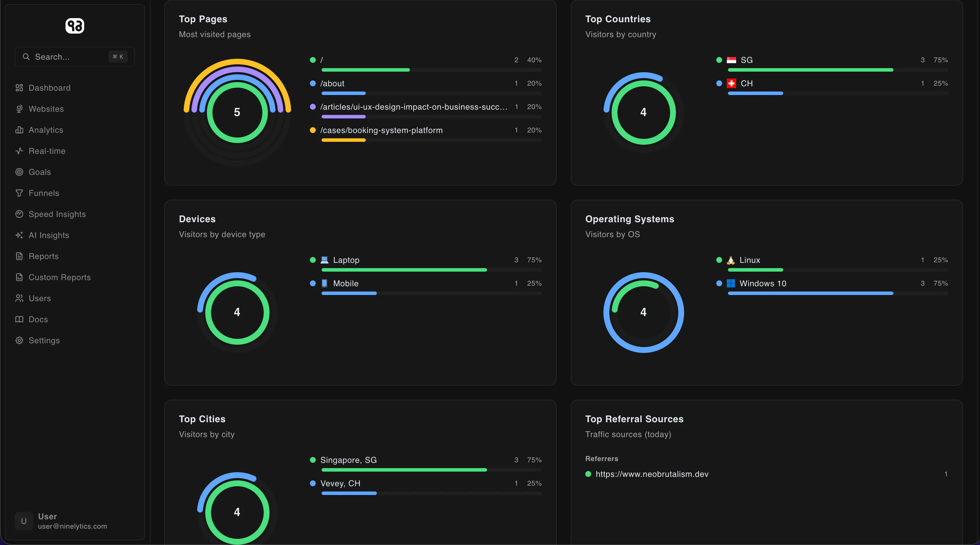Click the Docs book icon
980x545 pixels.
(19, 319)
